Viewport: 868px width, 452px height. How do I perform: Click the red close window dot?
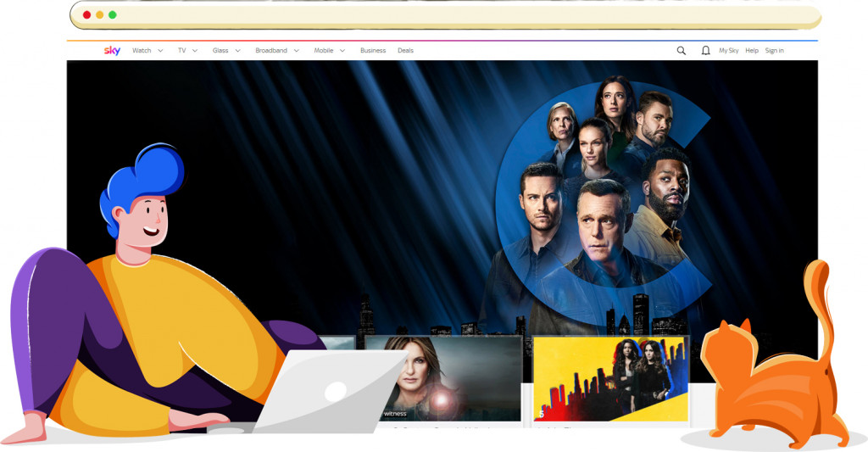pos(87,15)
